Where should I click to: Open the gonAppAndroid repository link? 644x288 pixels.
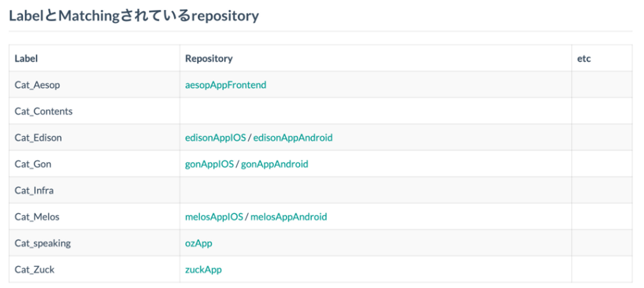click(x=275, y=164)
